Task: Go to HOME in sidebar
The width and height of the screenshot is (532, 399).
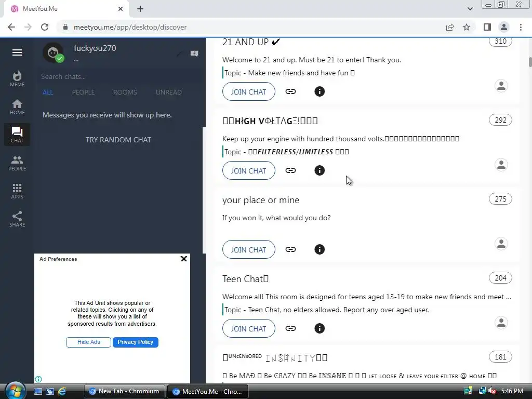Action: [x=17, y=107]
